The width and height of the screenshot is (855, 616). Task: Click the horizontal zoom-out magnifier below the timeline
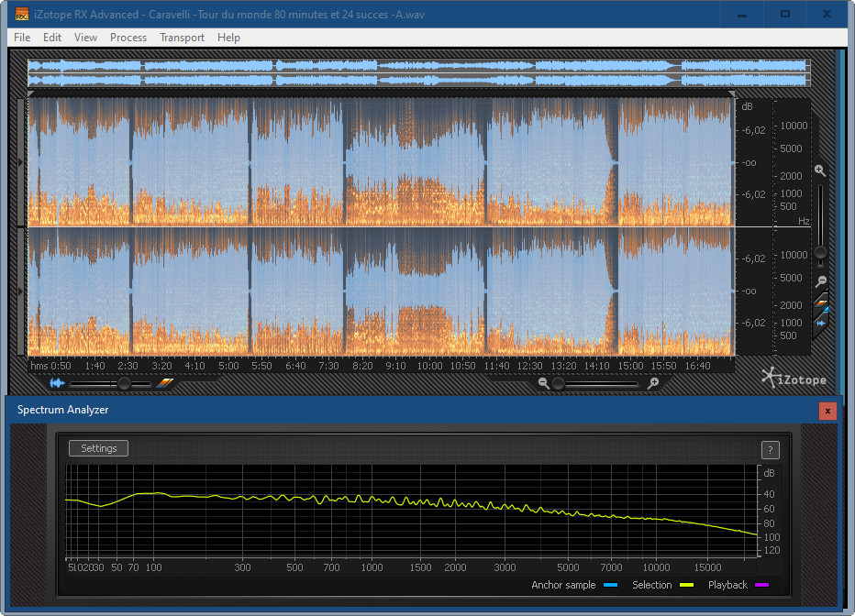tap(544, 383)
